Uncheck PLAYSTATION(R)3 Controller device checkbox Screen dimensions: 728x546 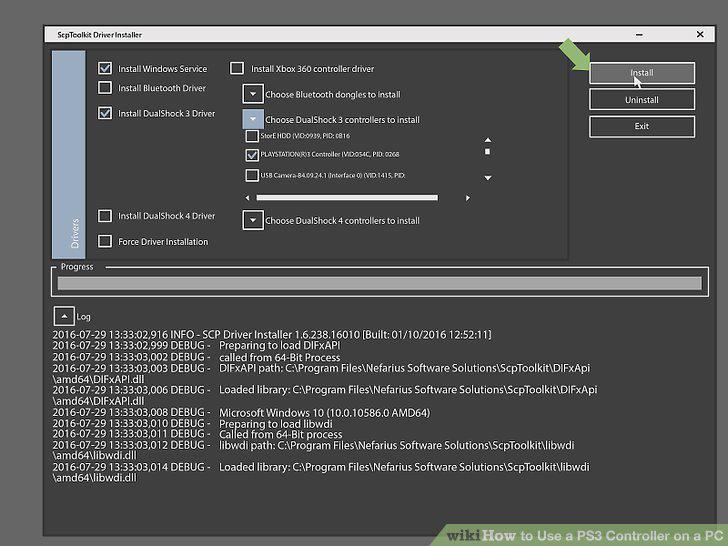(252, 155)
